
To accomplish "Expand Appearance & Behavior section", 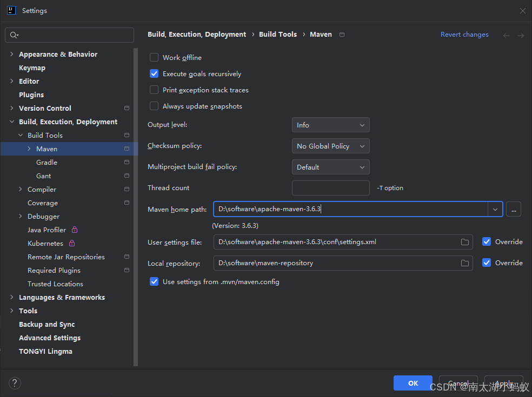I will (x=12, y=54).
